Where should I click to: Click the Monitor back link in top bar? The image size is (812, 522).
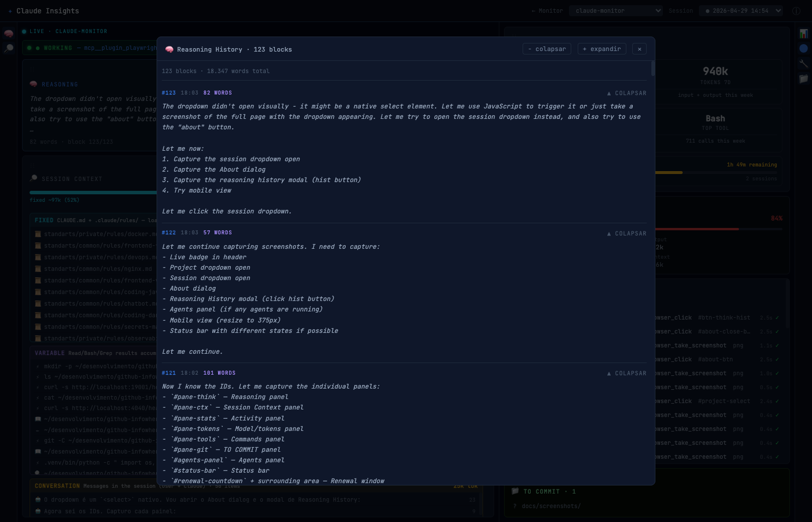click(547, 11)
